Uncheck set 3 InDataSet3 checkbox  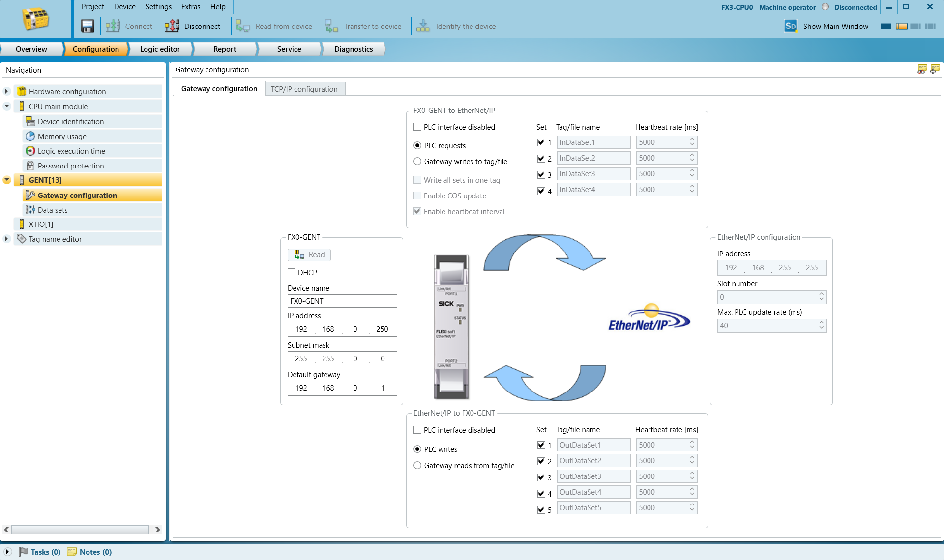tap(541, 174)
